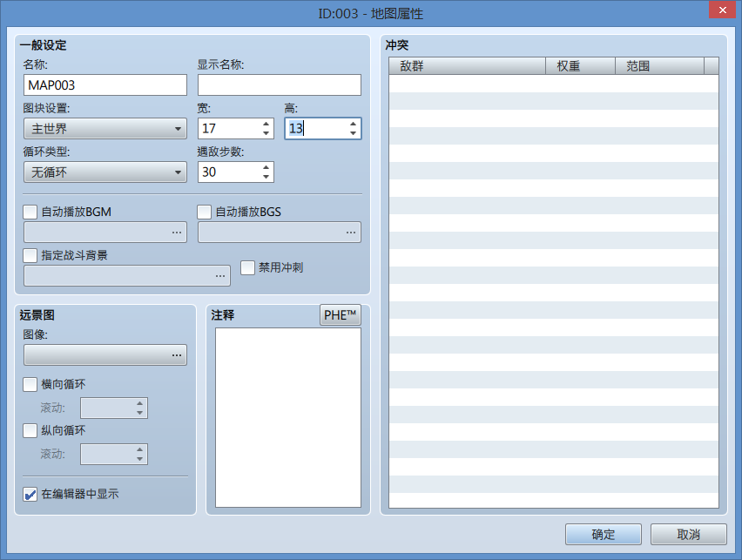
Task: Click down arrow of 纵向循环 滚动 spinner
Action: tap(139, 459)
